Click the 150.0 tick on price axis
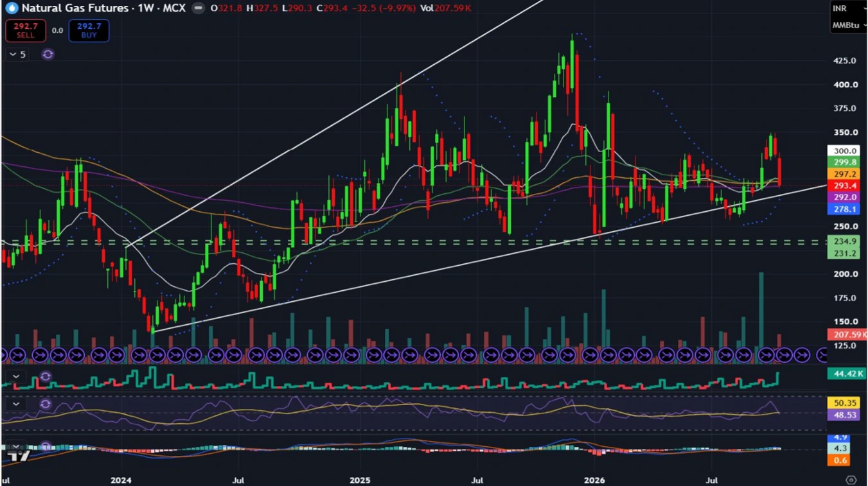868x486 pixels. [x=844, y=322]
